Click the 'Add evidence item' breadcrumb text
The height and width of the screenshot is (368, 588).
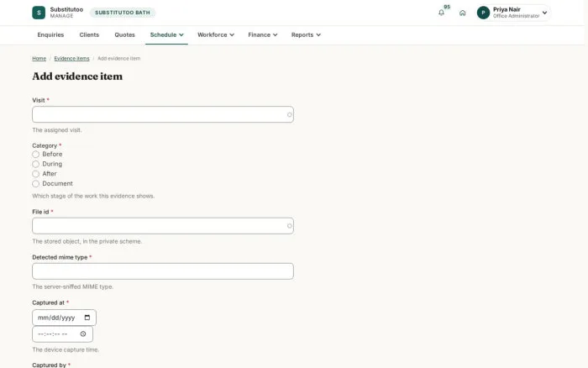119,59
